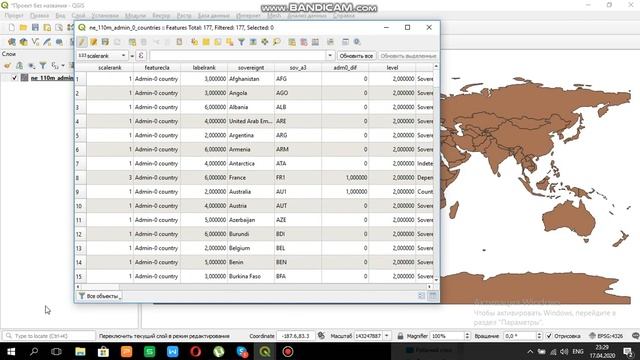Toggle Отрисовка render checkbox in status bar

pos(549,336)
